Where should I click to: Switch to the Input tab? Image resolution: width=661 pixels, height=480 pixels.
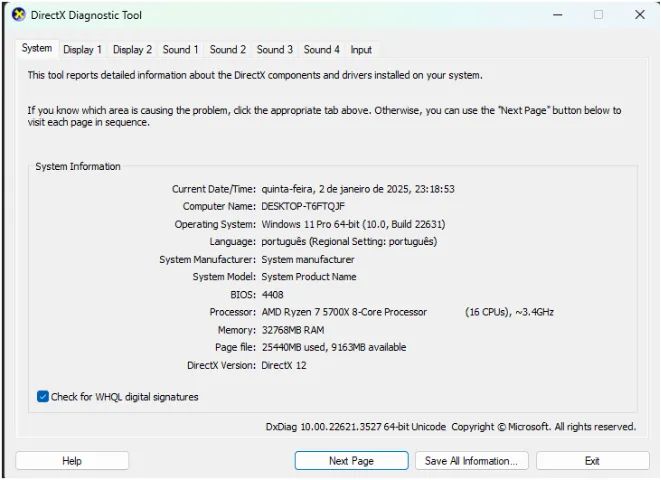pos(361,49)
